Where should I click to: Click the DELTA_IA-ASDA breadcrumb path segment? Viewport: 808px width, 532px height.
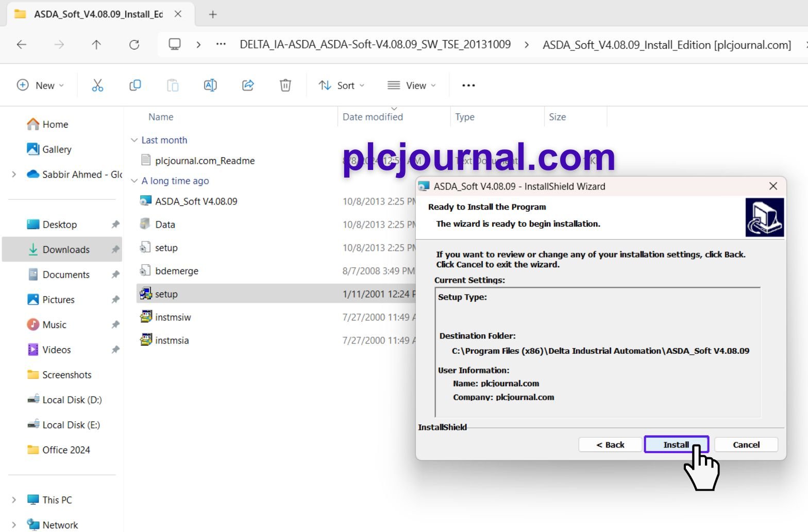[x=375, y=44]
